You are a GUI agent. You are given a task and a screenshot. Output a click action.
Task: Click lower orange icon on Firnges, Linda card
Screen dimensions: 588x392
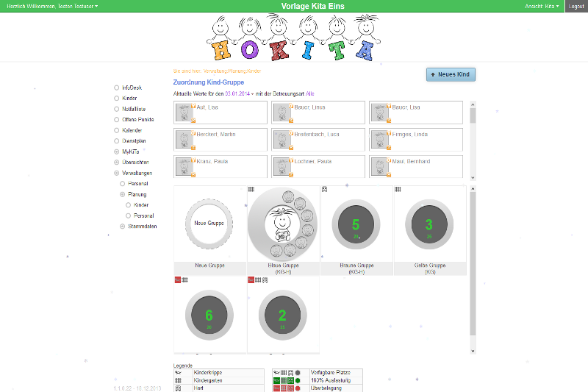[389, 147]
